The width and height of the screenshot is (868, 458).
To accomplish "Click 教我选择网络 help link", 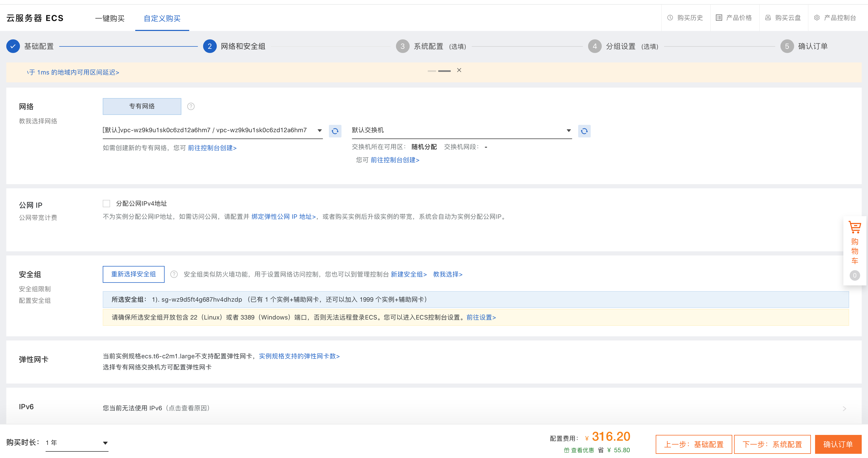I will pyautogui.click(x=38, y=121).
